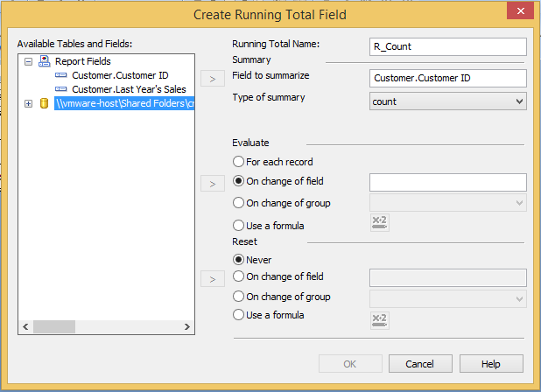Click the Evaluate formula editor icon
The height and width of the screenshot is (392, 541).
coord(379,224)
